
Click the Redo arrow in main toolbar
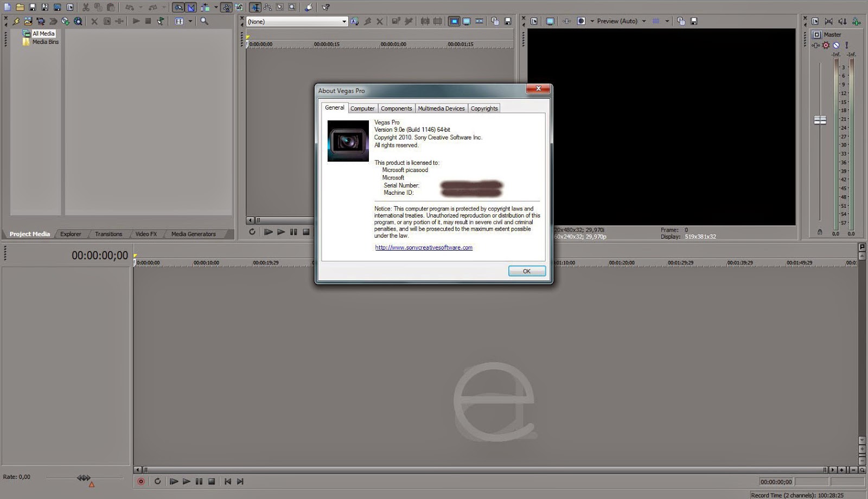point(152,7)
